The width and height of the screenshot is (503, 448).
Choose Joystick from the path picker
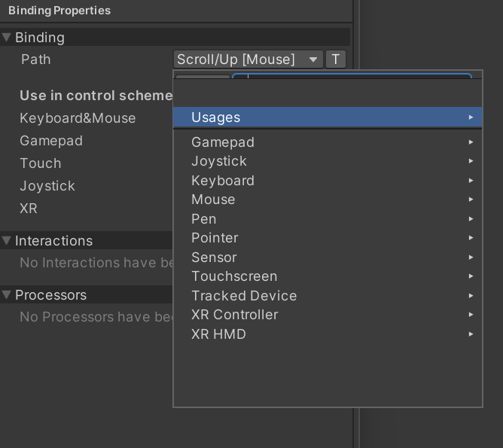point(219,161)
